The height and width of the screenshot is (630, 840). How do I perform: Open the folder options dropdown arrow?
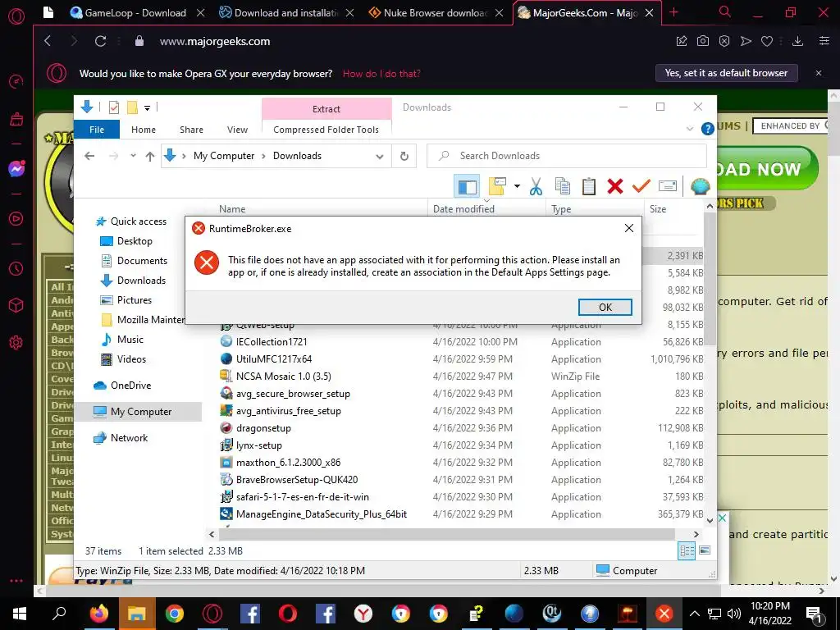pos(517,186)
